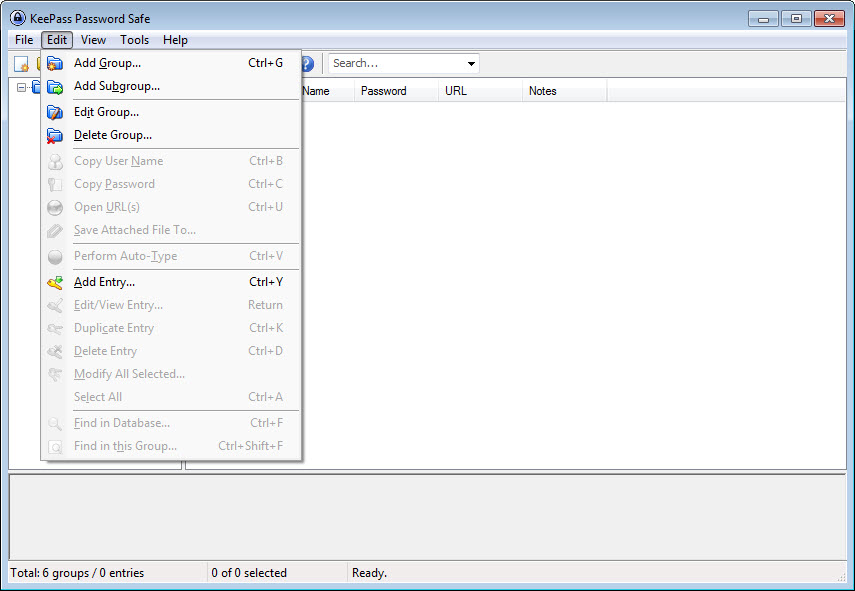Click the Perform Auto-Type icon

(x=55, y=256)
